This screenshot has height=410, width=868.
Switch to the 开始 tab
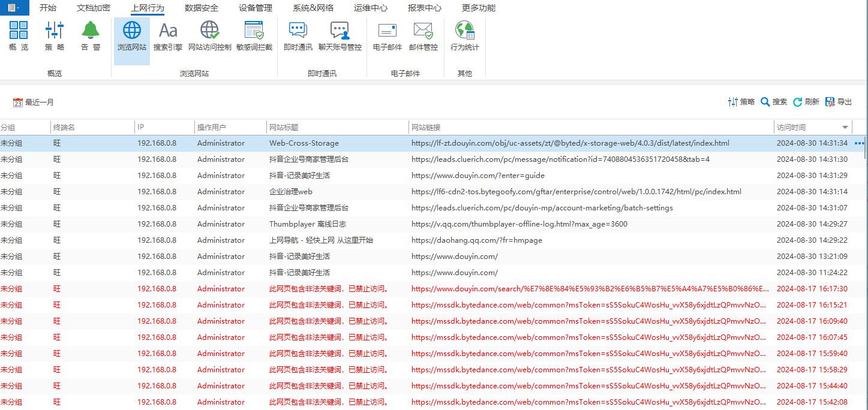(x=48, y=8)
